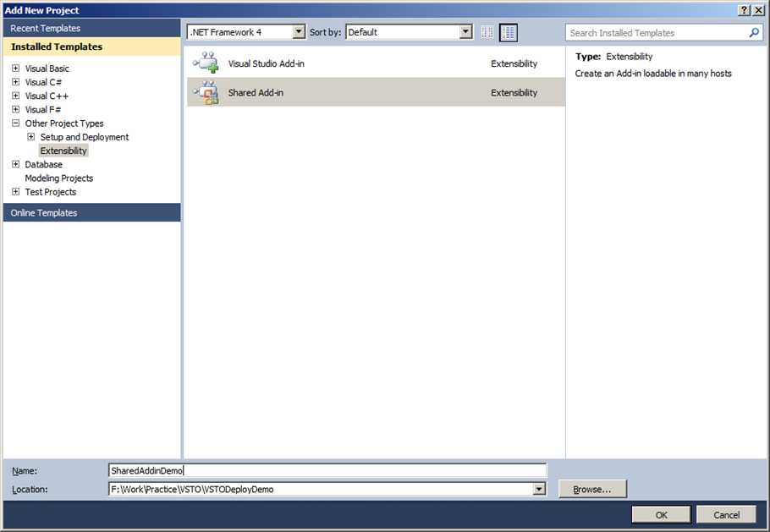Image resolution: width=770 pixels, height=532 pixels.
Task: Click the Cancel button
Action: pos(726,514)
